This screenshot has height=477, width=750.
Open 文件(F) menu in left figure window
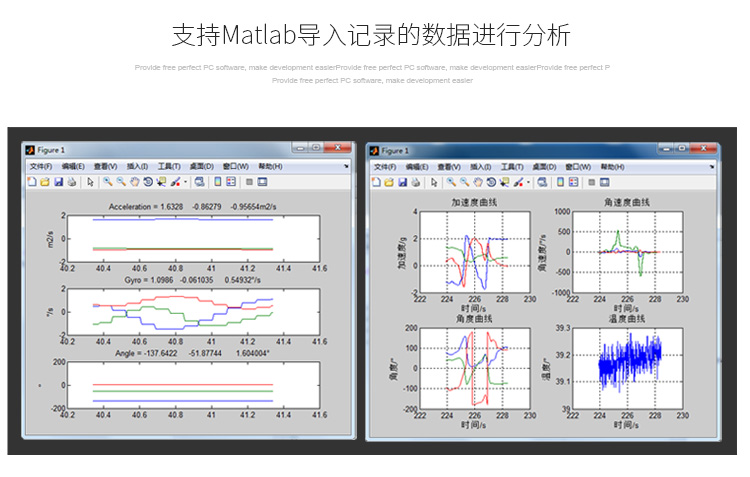pyautogui.click(x=40, y=166)
